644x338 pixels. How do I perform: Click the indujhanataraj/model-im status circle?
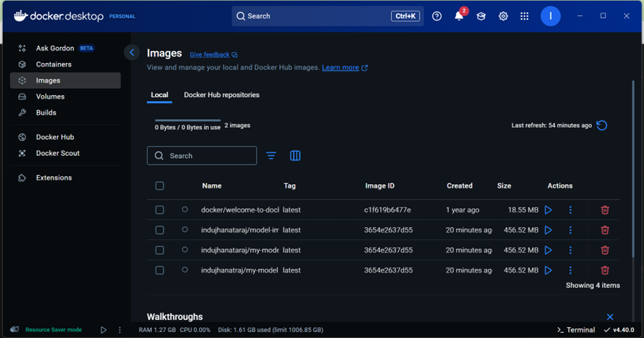(185, 229)
